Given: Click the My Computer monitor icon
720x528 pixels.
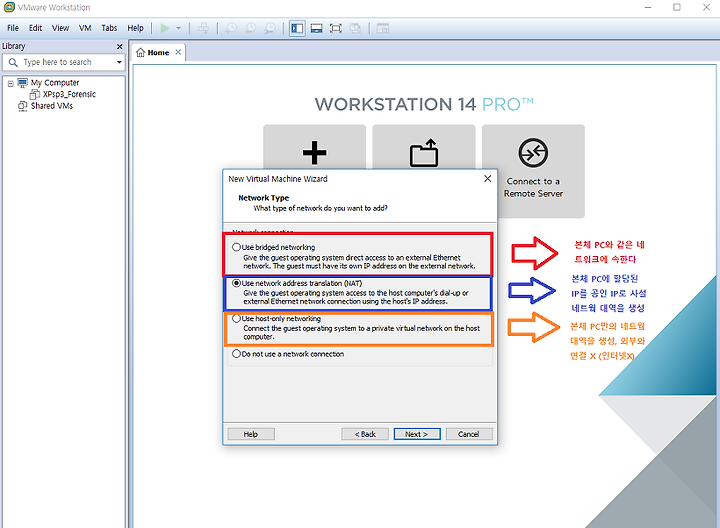Looking at the screenshot, I should (x=22, y=83).
